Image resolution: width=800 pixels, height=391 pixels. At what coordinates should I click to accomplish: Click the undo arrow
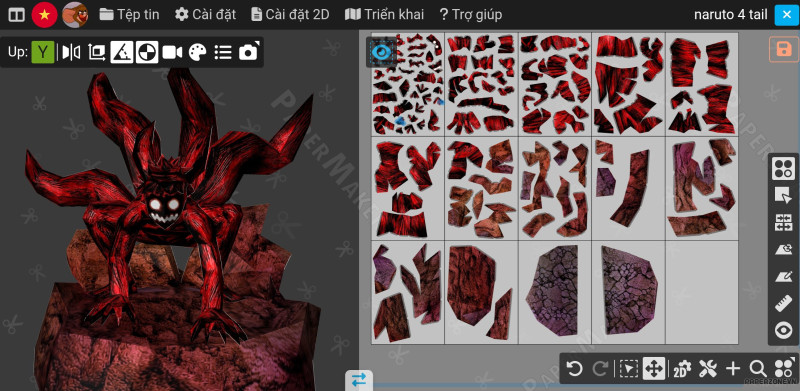[575, 368]
